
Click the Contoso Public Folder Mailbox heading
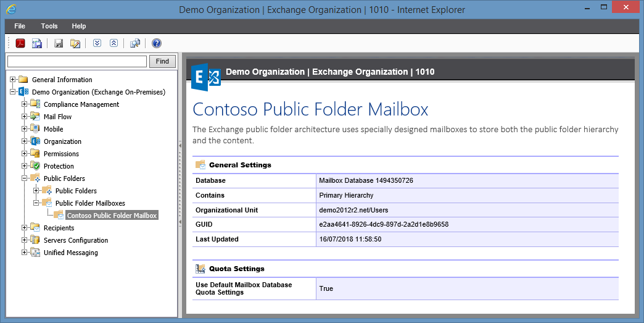pos(310,109)
